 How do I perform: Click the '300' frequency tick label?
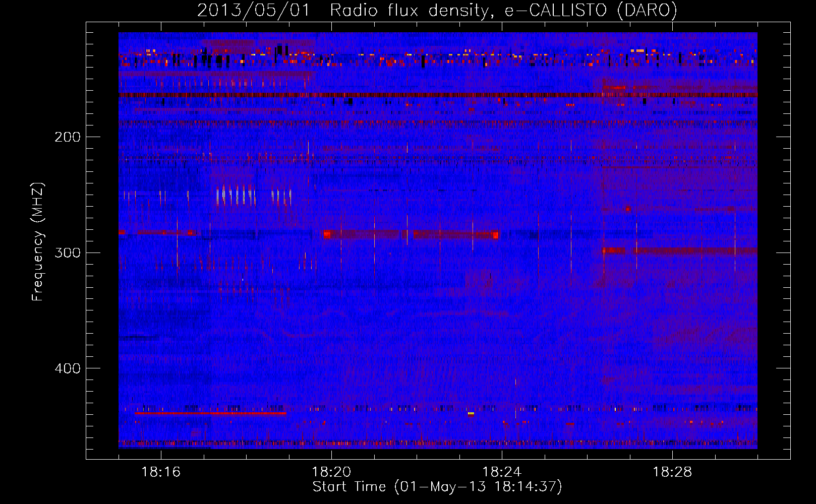(68, 253)
